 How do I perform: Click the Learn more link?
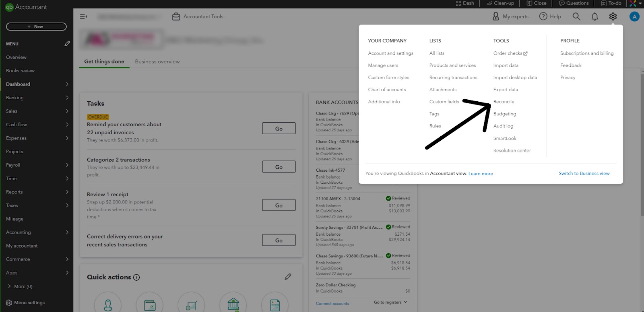pos(481,174)
